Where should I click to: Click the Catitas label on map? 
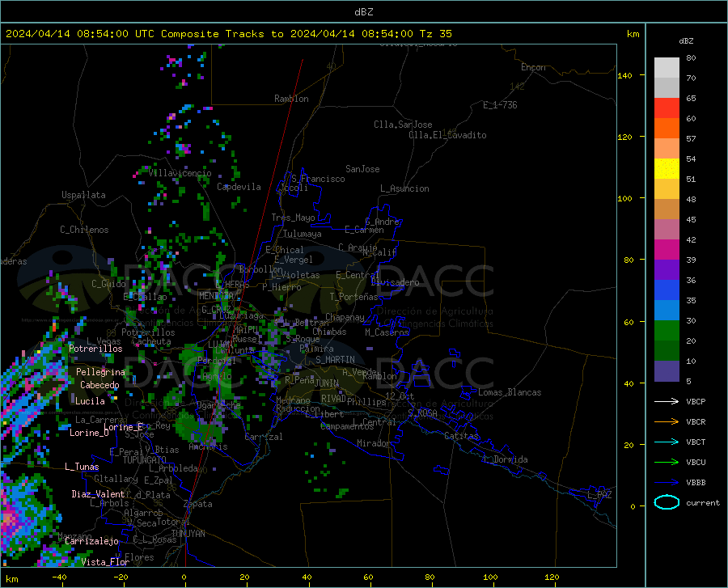click(x=462, y=436)
